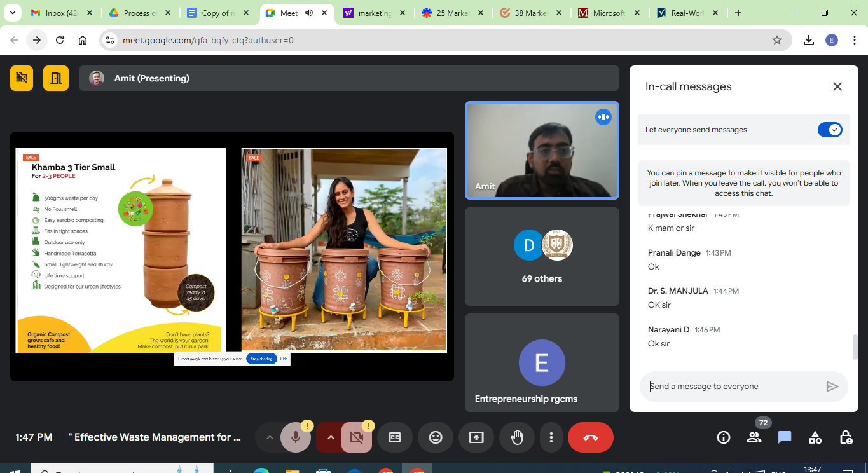Expand audio settings arrow beside microphone
Image resolution: width=868 pixels, height=473 pixels.
(x=270, y=437)
